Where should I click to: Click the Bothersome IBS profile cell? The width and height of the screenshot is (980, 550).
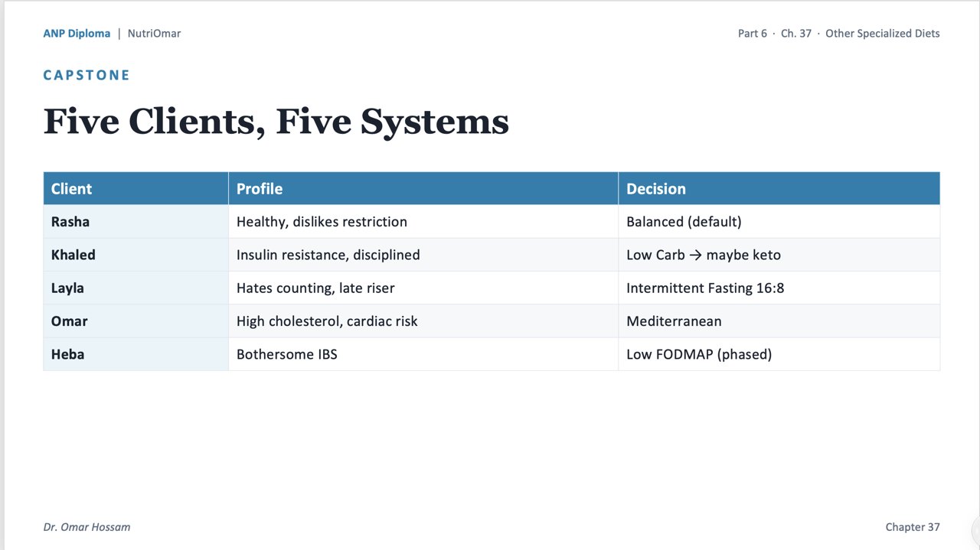click(423, 354)
